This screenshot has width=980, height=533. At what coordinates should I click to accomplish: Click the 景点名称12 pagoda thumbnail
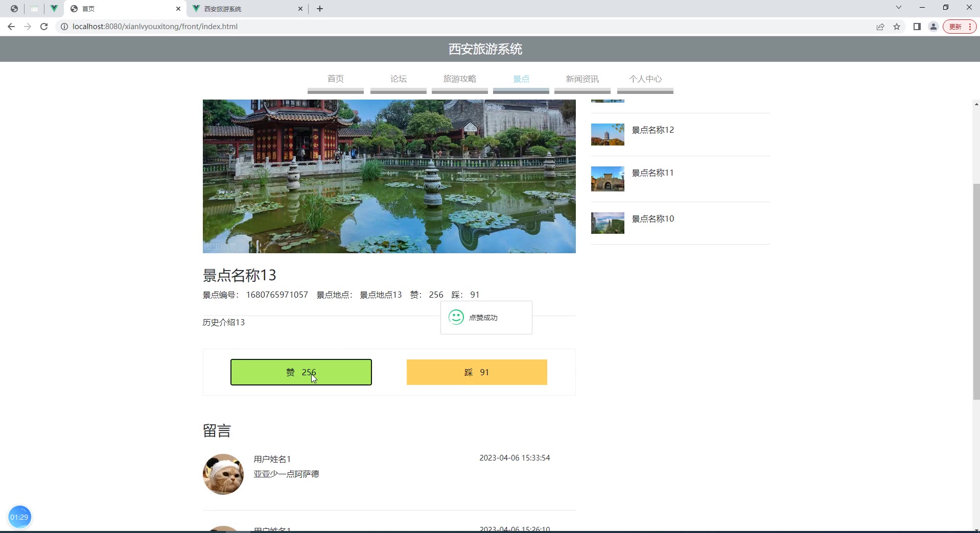(x=608, y=134)
